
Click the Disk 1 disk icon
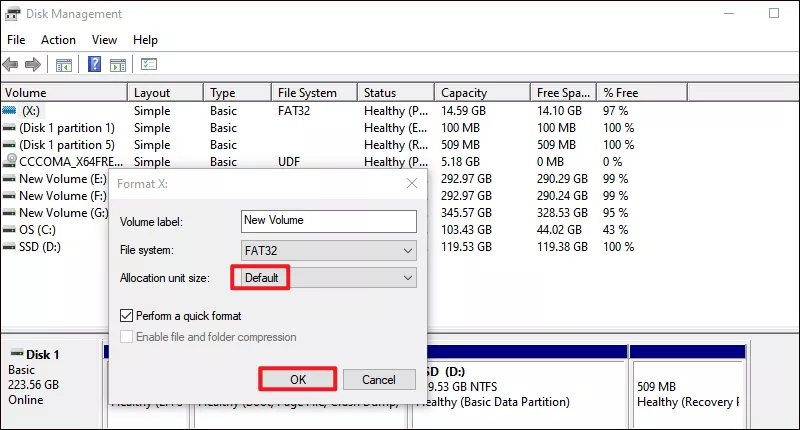(17, 353)
